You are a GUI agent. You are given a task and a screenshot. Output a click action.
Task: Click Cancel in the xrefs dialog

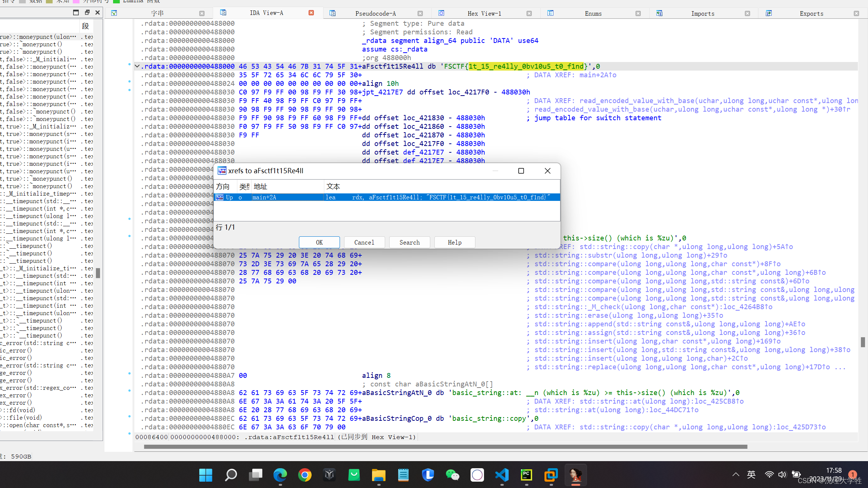pyautogui.click(x=364, y=242)
